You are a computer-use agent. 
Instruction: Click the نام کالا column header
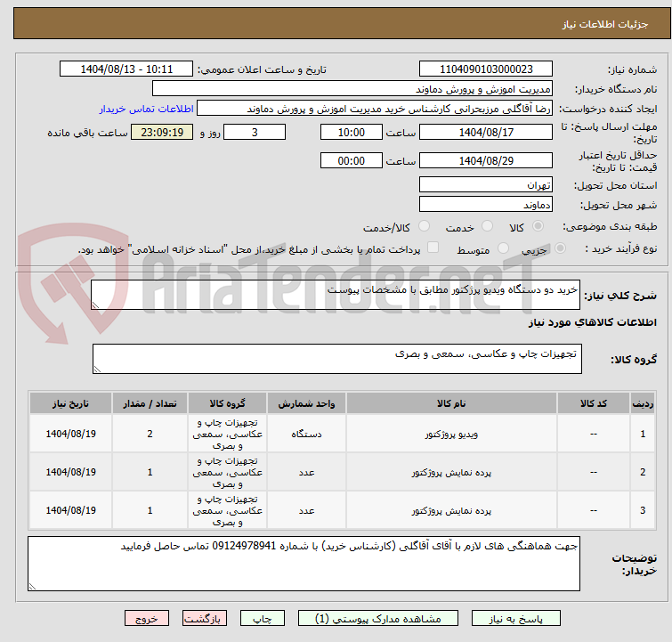[x=451, y=403]
